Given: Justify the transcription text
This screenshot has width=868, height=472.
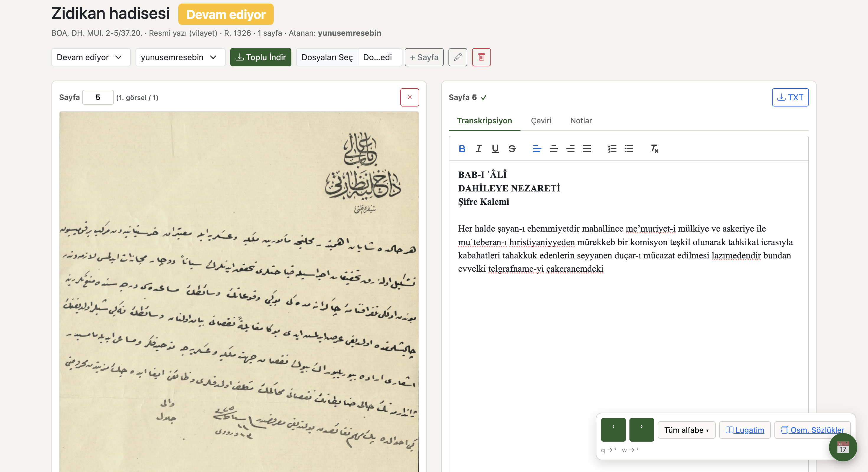Looking at the screenshot, I should [x=587, y=148].
